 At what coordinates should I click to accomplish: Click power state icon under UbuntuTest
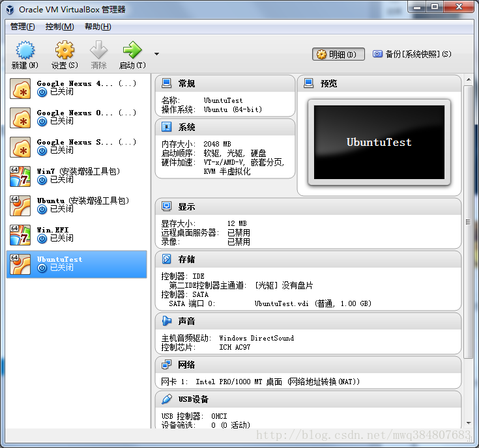tap(42, 268)
